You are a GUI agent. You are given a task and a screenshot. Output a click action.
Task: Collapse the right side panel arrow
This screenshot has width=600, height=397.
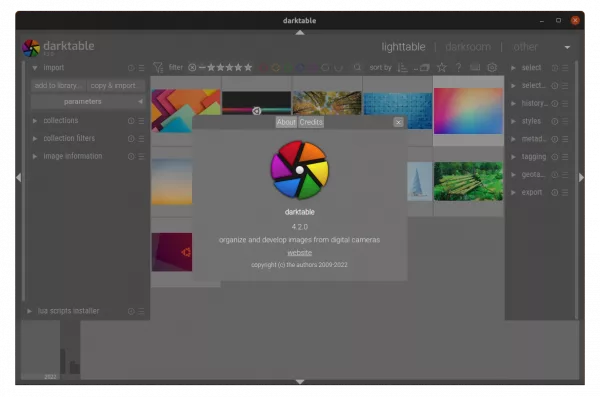tap(581, 177)
